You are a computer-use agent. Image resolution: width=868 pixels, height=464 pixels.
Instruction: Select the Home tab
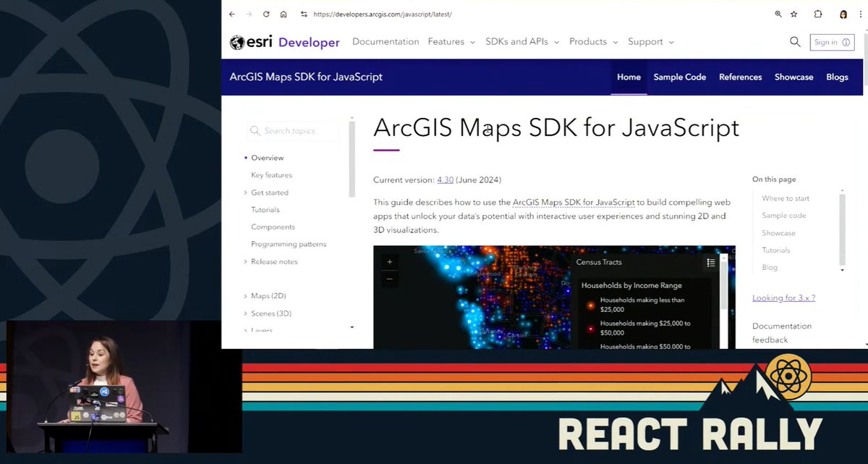(x=629, y=77)
